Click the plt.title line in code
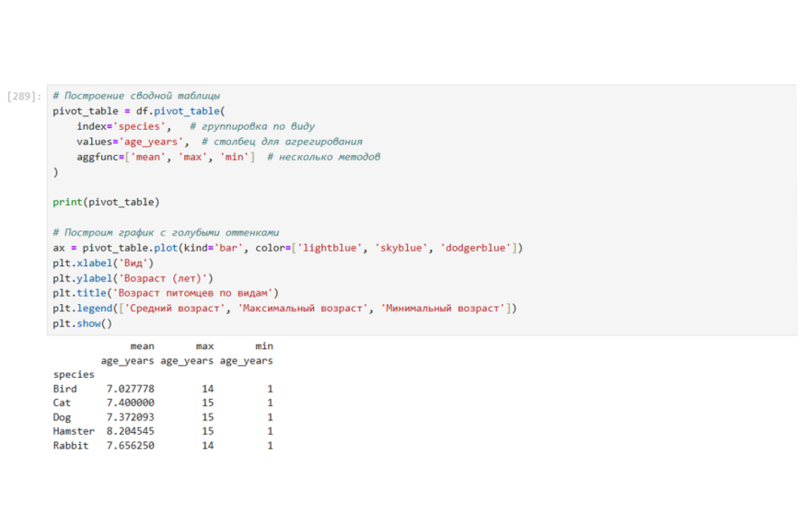This screenshot has width=812, height=526. pos(166,293)
